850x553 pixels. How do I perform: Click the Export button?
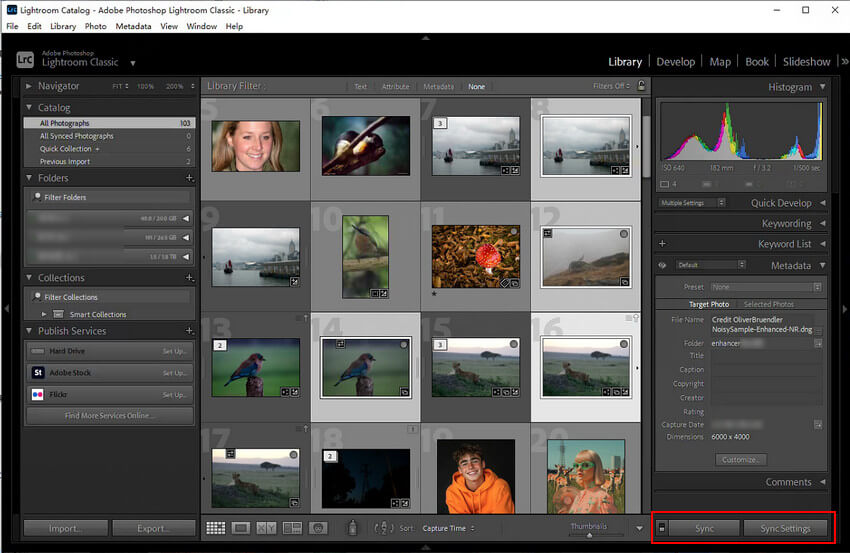[x=154, y=528]
